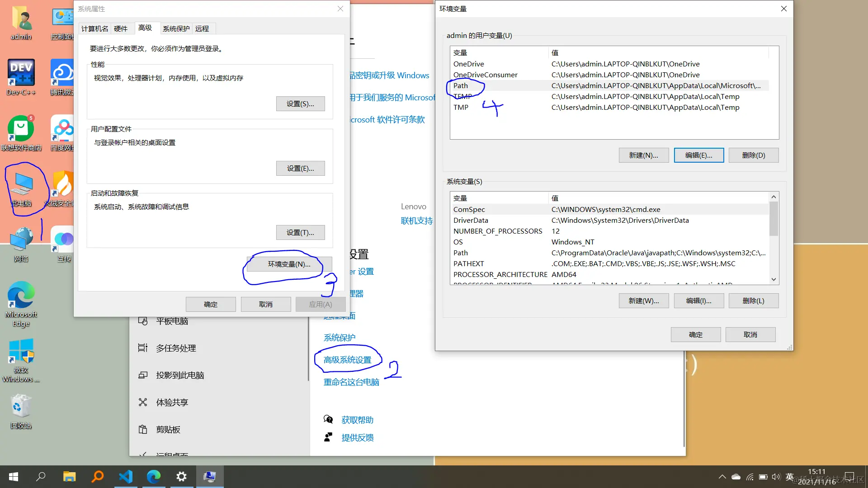Click 编辑(E)... for user variables

(698, 155)
